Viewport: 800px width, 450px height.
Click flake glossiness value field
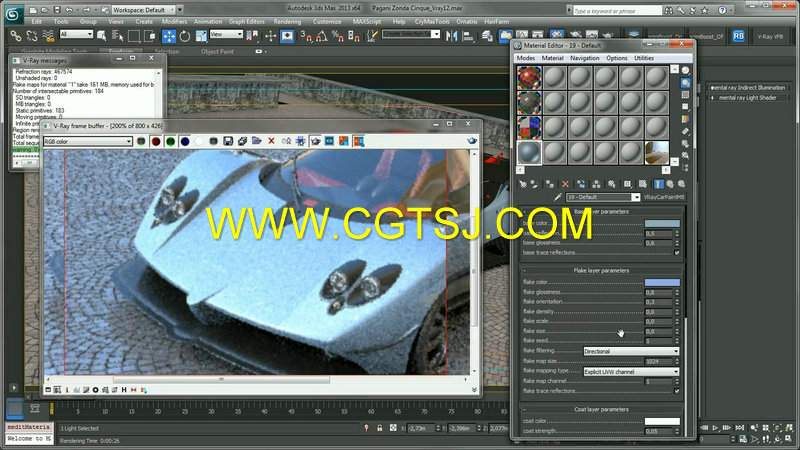659,292
